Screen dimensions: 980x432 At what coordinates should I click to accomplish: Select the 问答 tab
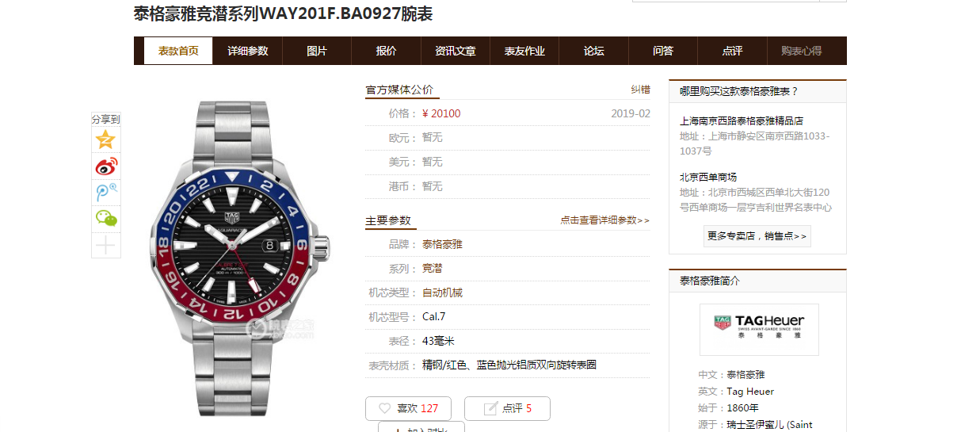(x=663, y=51)
